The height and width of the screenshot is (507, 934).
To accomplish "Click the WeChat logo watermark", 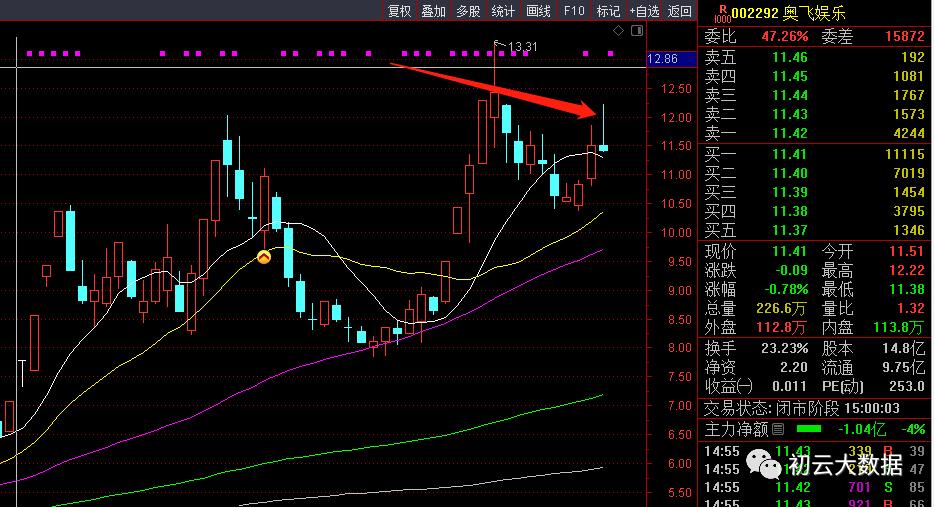I will 764,464.
